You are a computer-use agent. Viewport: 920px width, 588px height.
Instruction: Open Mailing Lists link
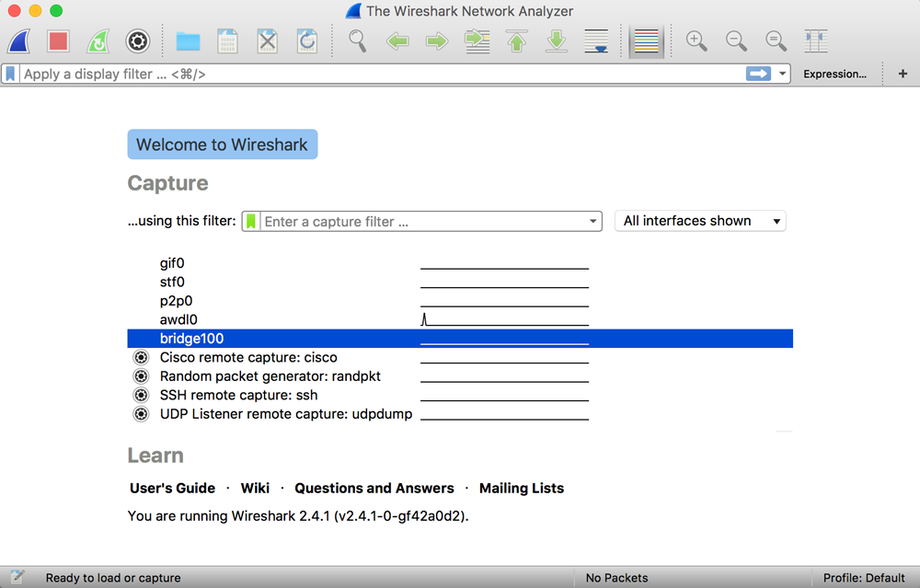(522, 489)
